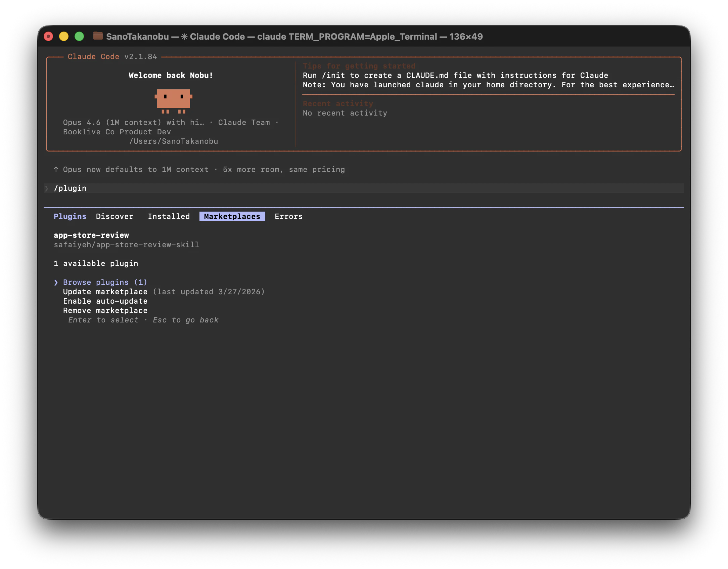728x569 pixels.
Task: Select the Marketplaces tab
Action: [232, 216]
